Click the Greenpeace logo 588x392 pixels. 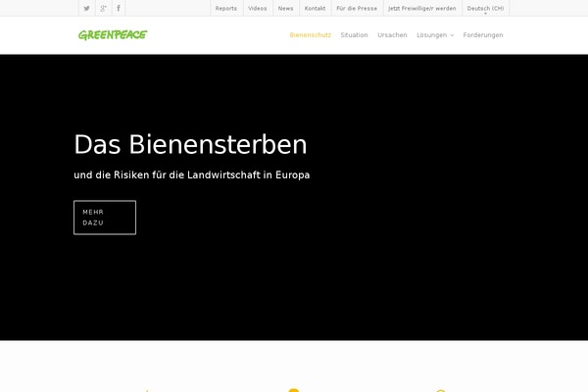point(113,35)
